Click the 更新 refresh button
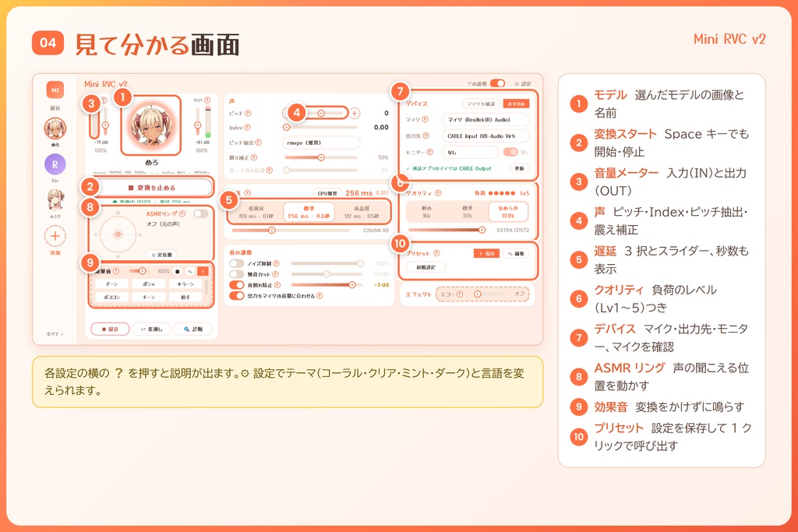The image size is (798, 532). (519, 168)
